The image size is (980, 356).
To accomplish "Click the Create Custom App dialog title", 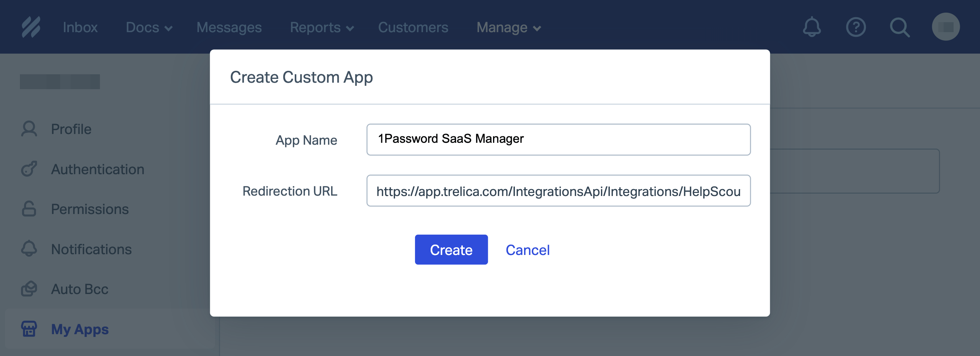I will [x=301, y=77].
